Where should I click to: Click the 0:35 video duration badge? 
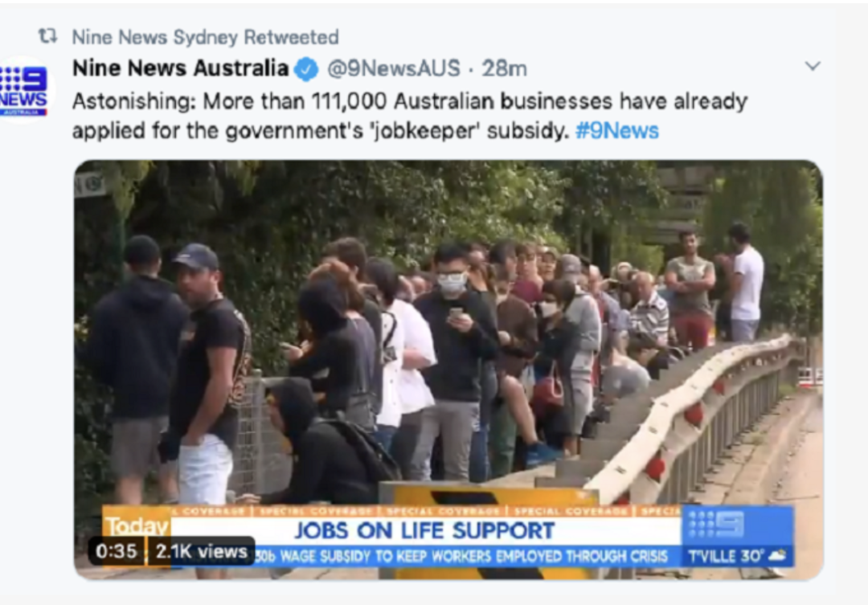point(117,551)
